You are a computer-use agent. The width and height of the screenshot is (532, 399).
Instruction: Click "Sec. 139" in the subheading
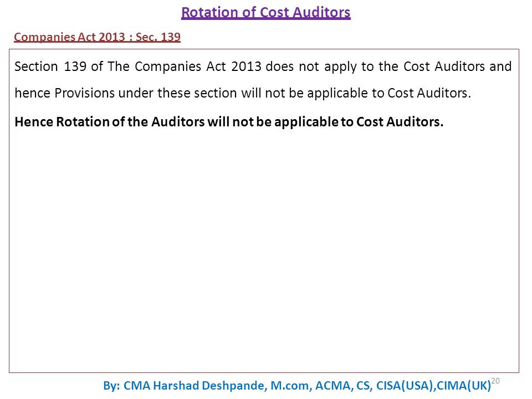pos(158,37)
